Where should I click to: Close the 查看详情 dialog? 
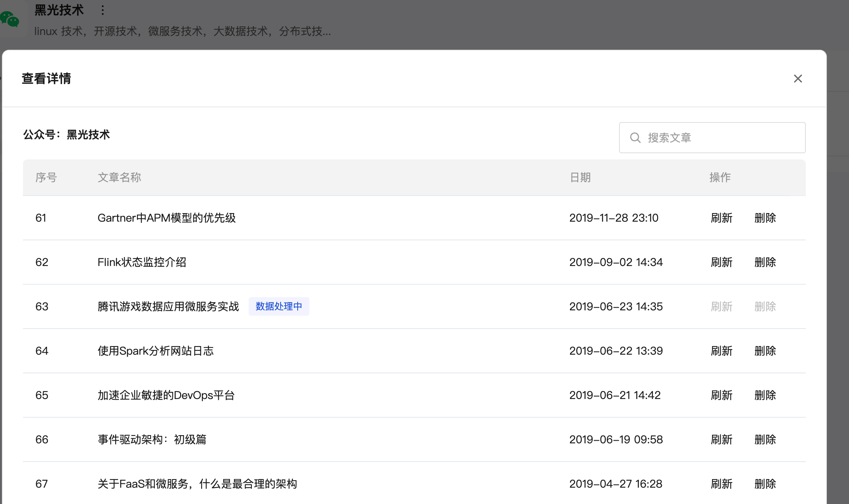pyautogui.click(x=798, y=79)
